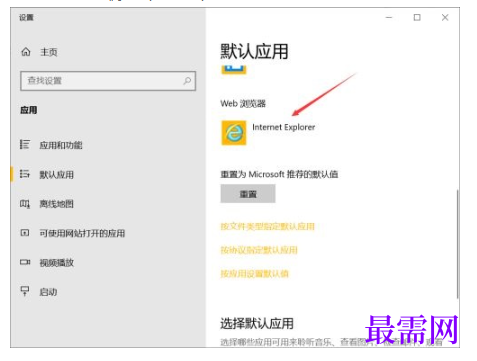The image size is (477, 361).
Task: Select the 应用和功能 list icon
Action: [x=25, y=144]
